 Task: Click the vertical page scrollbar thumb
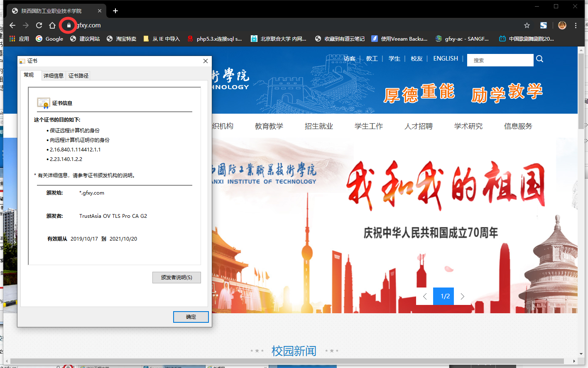pos(581,91)
